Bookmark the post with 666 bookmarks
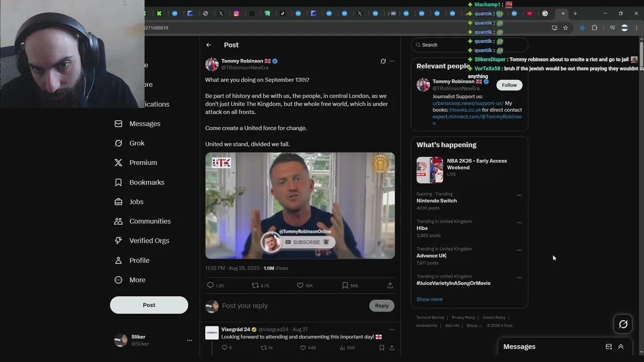This screenshot has width=644, height=362. 345,286
